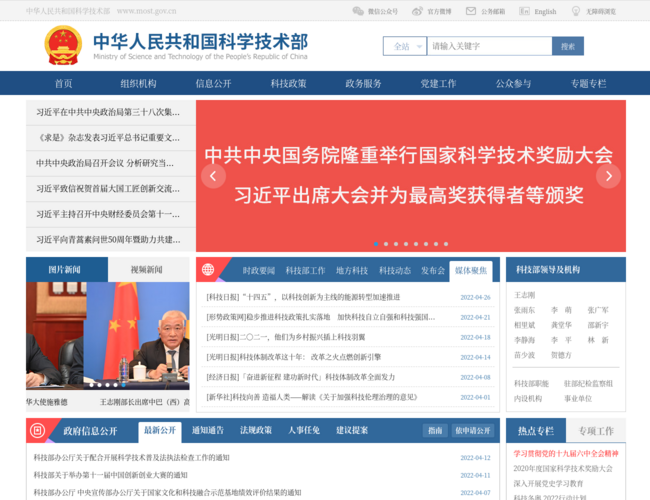Click the 指南 button
Image resolution: width=650 pixels, height=500 pixels.
(x=435, y=430)
